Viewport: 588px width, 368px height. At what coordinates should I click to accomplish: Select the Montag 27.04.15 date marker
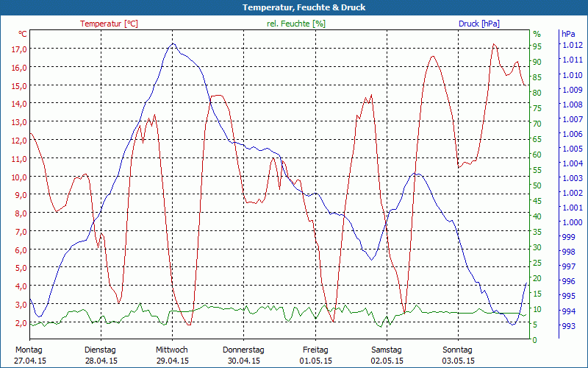pyautogui.click(x=29, y=355)
